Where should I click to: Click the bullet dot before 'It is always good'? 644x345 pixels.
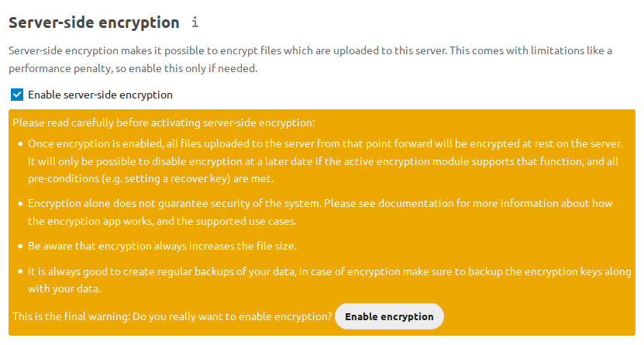pyautogui.click(x=19, y=273)
